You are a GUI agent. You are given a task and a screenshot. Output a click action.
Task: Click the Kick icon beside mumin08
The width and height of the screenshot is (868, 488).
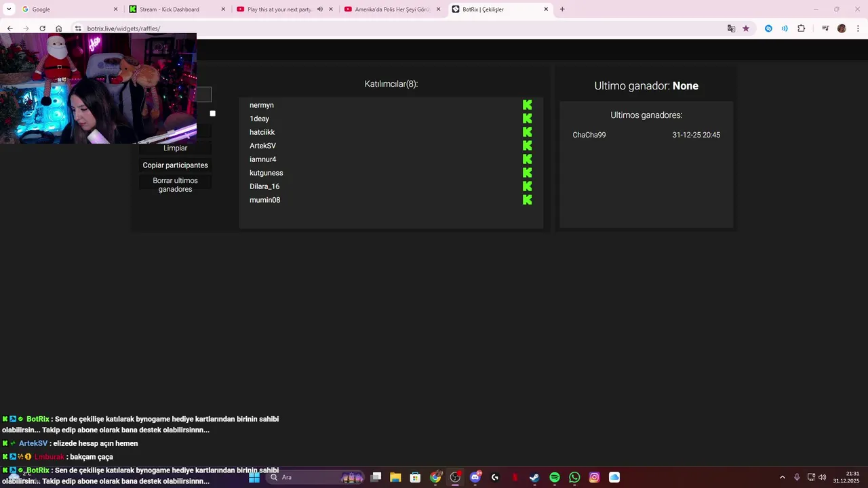(x=527, y=200)
